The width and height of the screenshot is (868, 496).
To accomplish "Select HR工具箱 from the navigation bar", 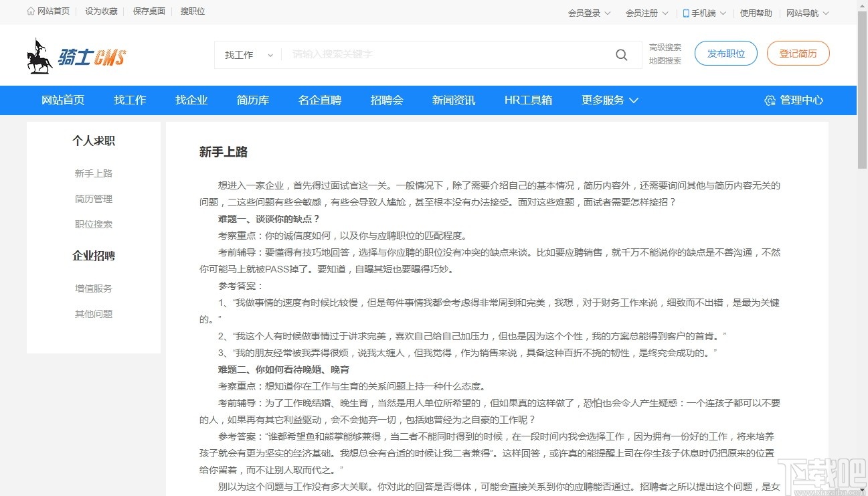I will (x=528, y=100).
